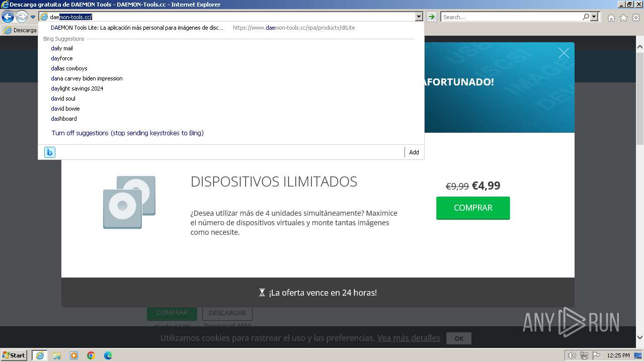Screen dimensions: 644x362
Task: Click 'Turn off suggestions' link
Action: 127,133
